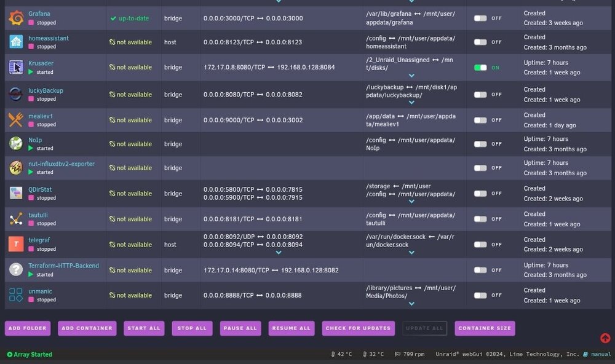This screenshot has width=615, height=364.
Task: Click the homeassistant house icon
Action: coord(16,42)
